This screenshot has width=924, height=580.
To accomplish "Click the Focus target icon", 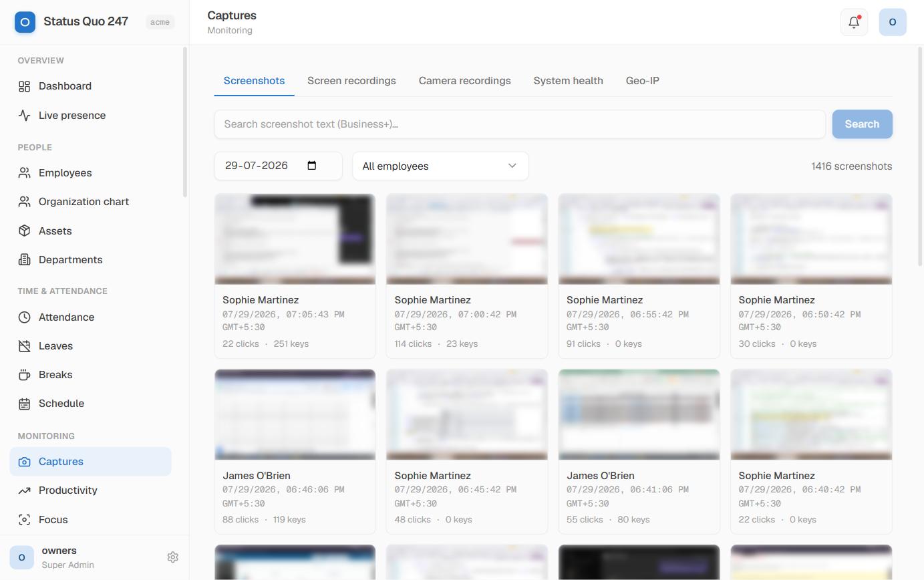I will [25, 520].
